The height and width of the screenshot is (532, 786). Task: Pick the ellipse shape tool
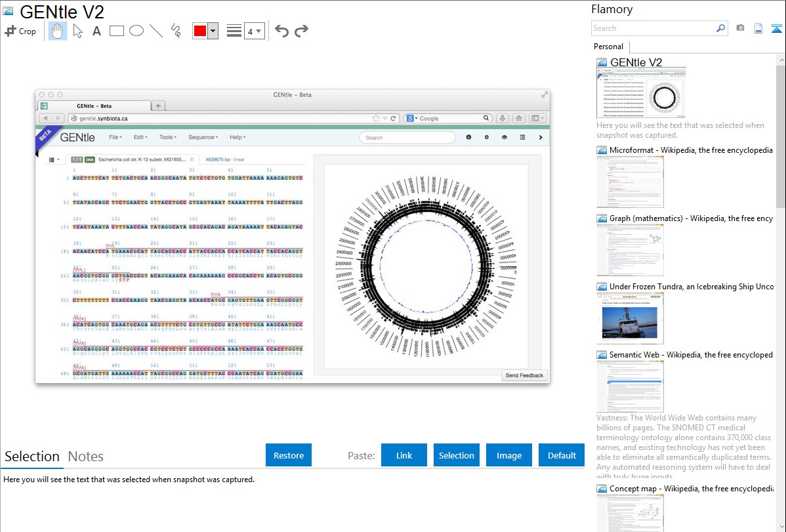pyautogui.click(x=136, y=31)
